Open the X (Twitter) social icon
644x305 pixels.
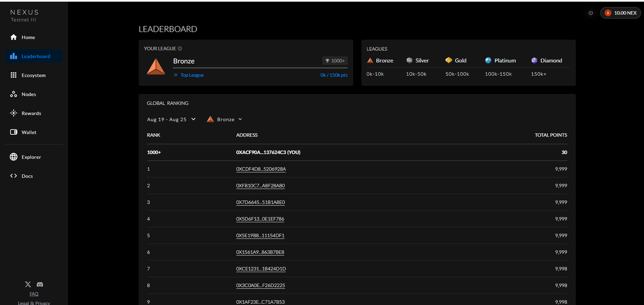pyautogui.click(x=28, y=284)
